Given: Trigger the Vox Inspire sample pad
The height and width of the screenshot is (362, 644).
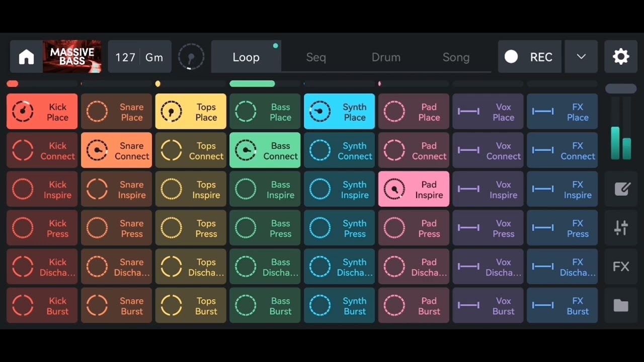Looking at the screenshot, I should 488,189.
